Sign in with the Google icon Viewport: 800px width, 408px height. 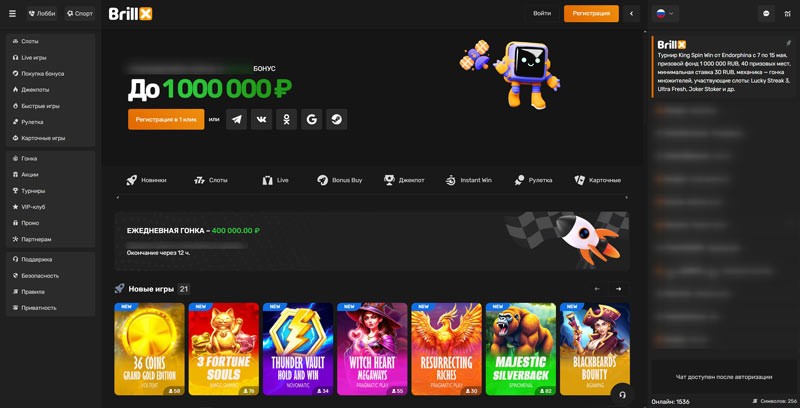coord(311,119)
